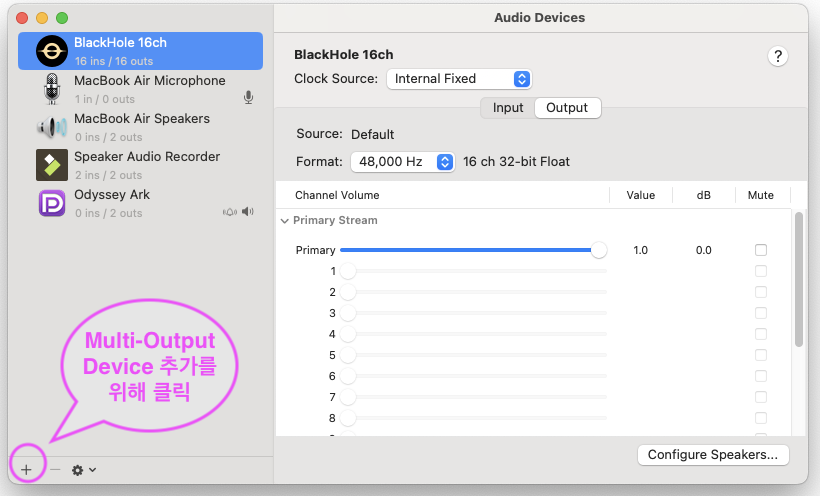Select MacBook Air Speakers in the list
This screenshot has height=496, width=820.
[140, 127]
